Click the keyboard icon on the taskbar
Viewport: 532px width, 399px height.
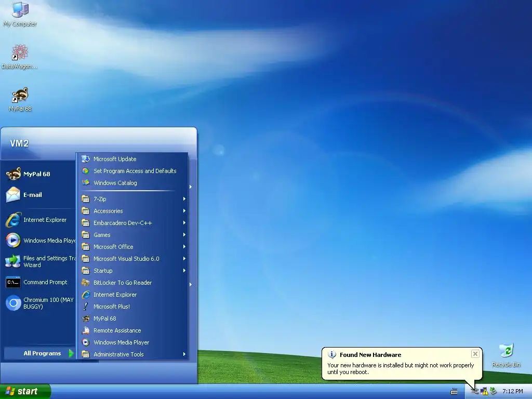pos(454,392)
